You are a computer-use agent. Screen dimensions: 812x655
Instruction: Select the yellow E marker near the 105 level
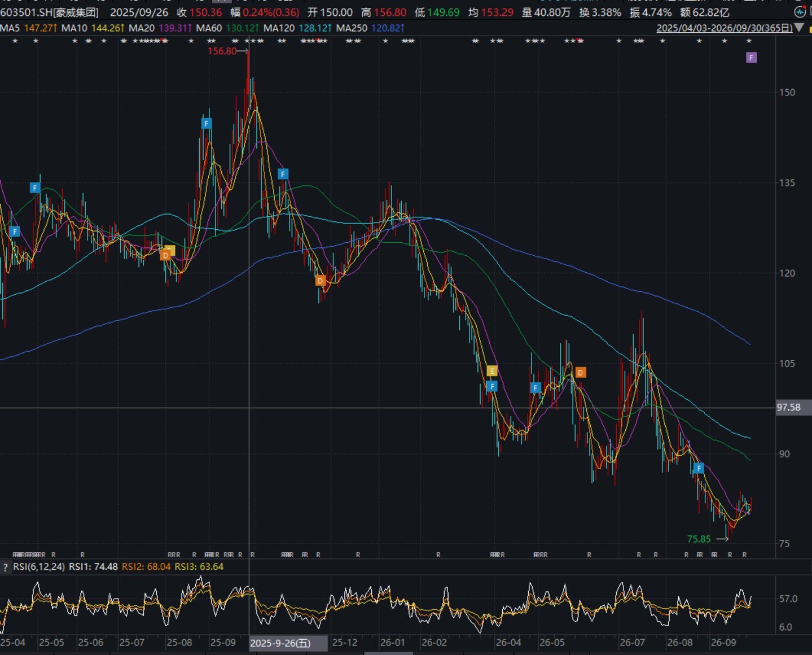[x=491, y=371]
